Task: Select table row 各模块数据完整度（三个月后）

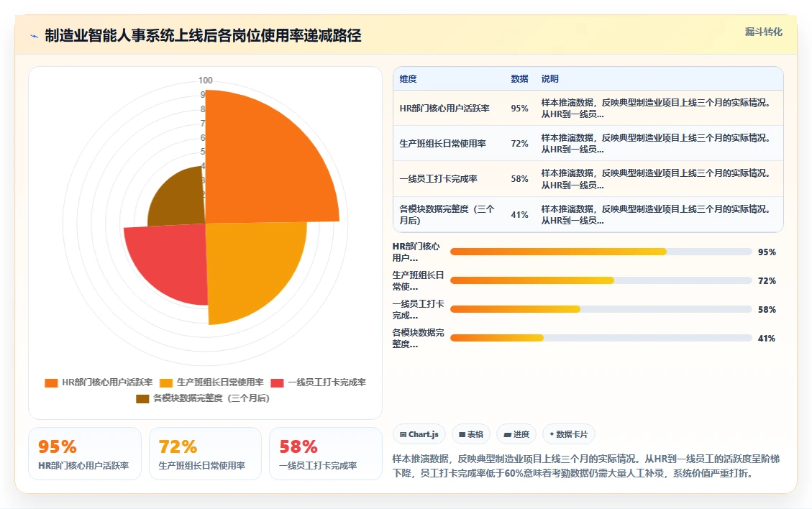Action: click(588, 214)
